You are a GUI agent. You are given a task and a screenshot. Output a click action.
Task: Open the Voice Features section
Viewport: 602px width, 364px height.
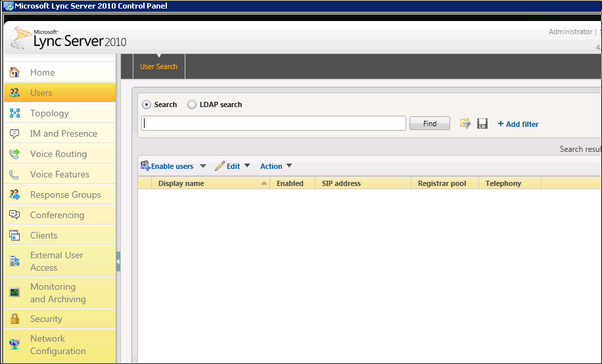(x=60, y=174)
